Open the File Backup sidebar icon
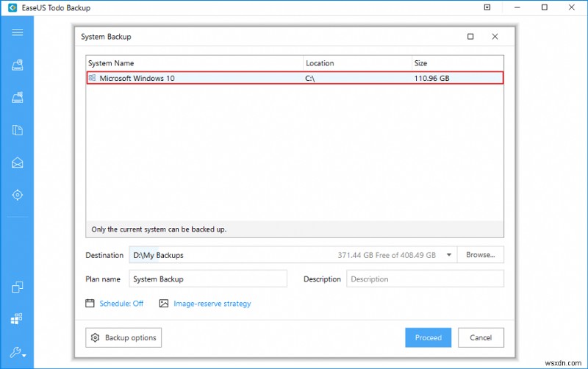 17,130
